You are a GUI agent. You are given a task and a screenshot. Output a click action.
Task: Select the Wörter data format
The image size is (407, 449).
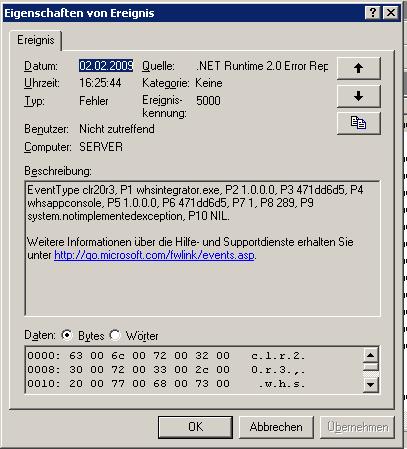tap(115, 335)
